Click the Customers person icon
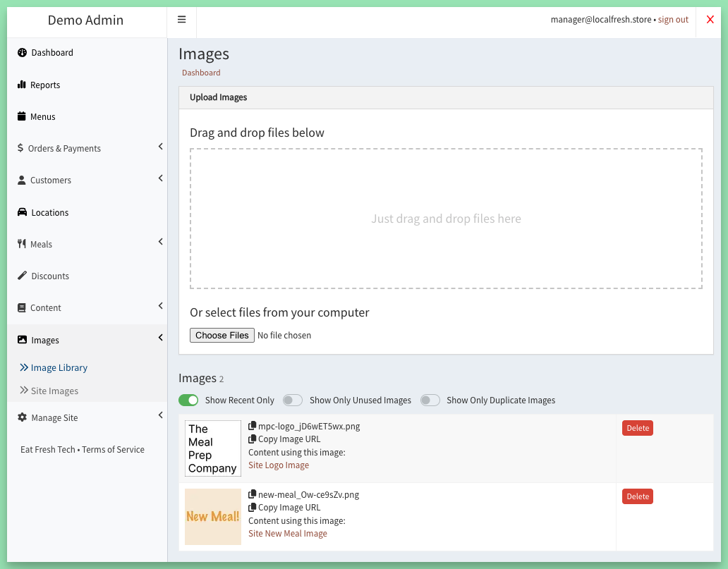Viewport: 728px width, 569px height. tap(22, 180)
